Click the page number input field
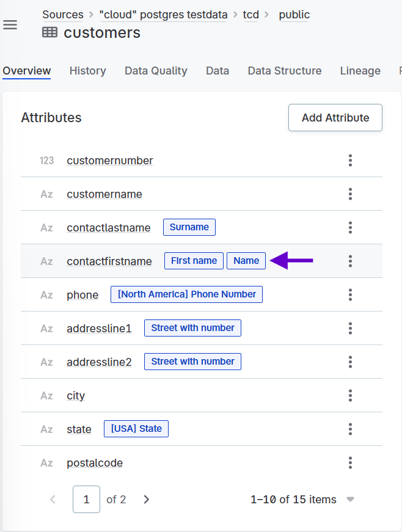402x532 pixels. tap(86, 499)
